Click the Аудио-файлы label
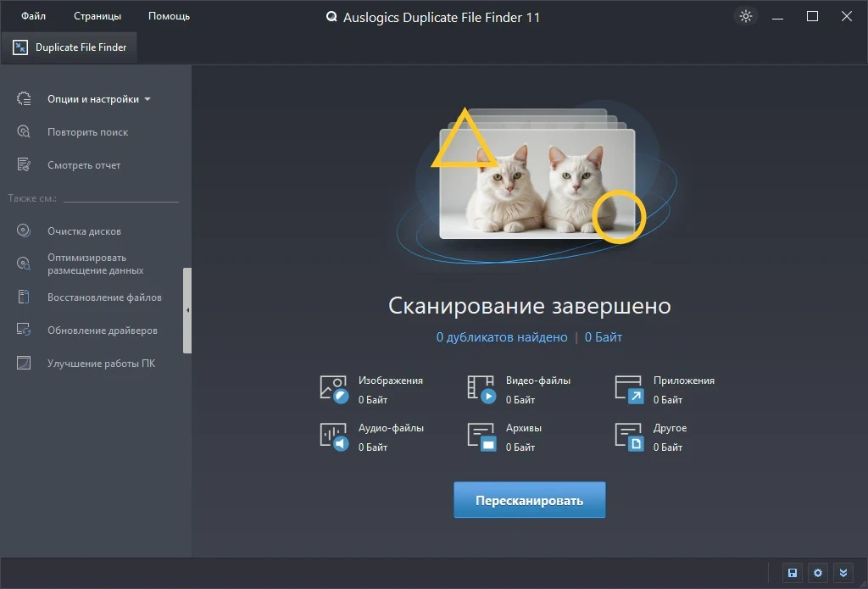This screenshot has height=589, width=868. point(391,428)
